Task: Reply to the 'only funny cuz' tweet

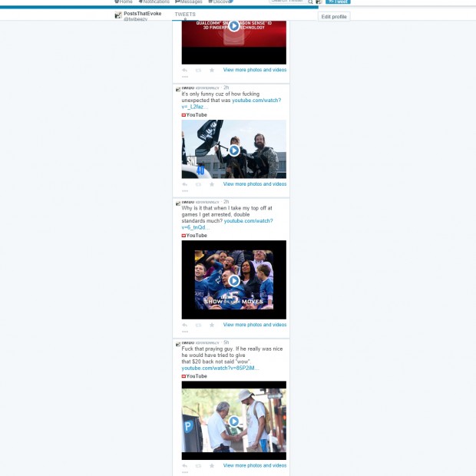Action: point(184,184)
